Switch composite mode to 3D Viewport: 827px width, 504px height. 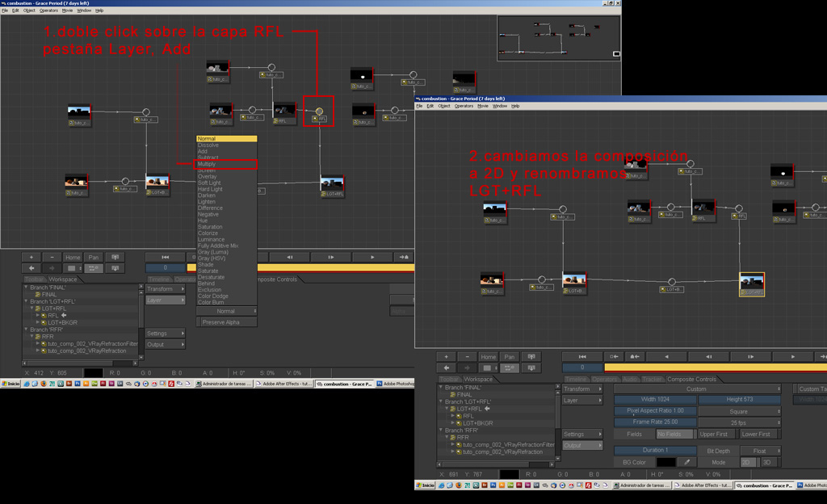tap(769, 462)
